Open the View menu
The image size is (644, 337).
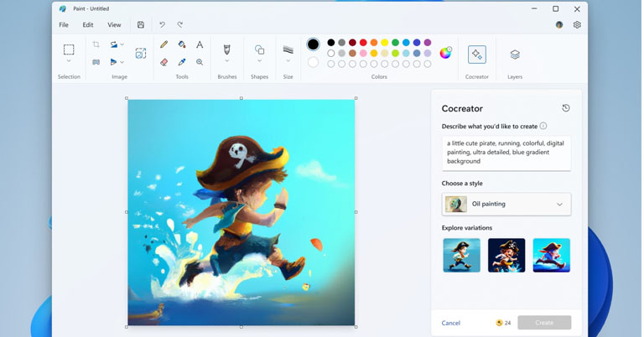114,25
